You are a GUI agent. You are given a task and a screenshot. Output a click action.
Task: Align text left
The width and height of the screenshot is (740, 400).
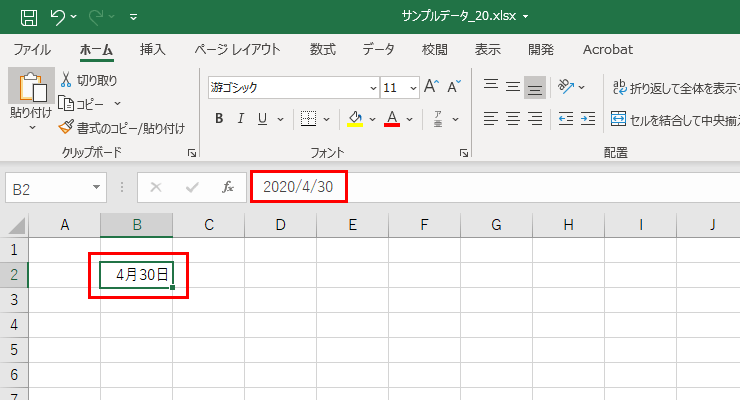point(491,118)
